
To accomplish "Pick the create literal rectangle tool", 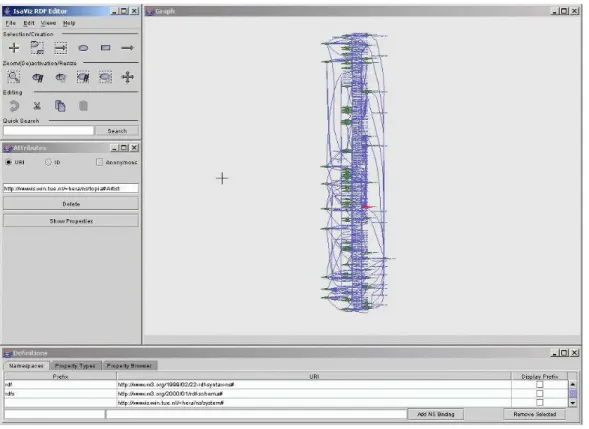I will pyautogui.click(x=106, y=48).
